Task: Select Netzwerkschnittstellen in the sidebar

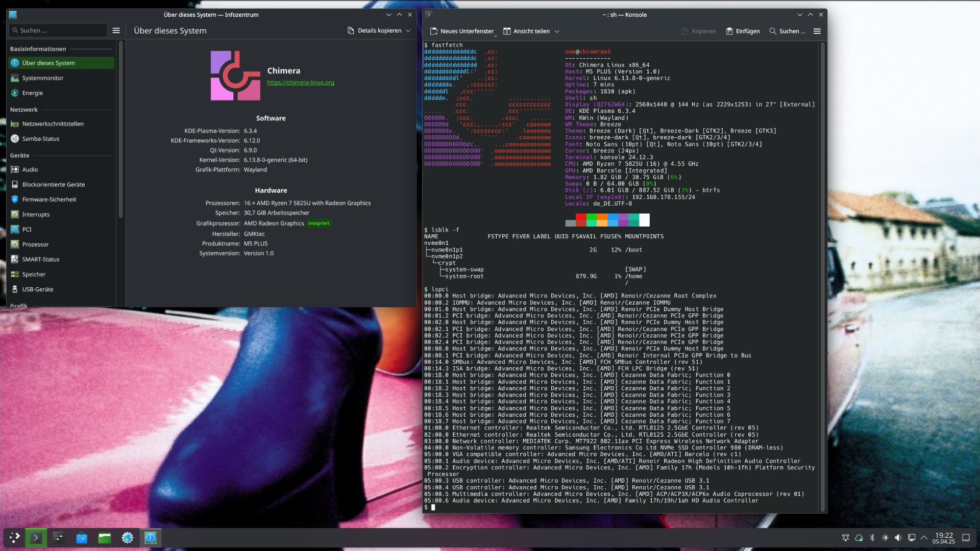Action: tap(61, 123)
